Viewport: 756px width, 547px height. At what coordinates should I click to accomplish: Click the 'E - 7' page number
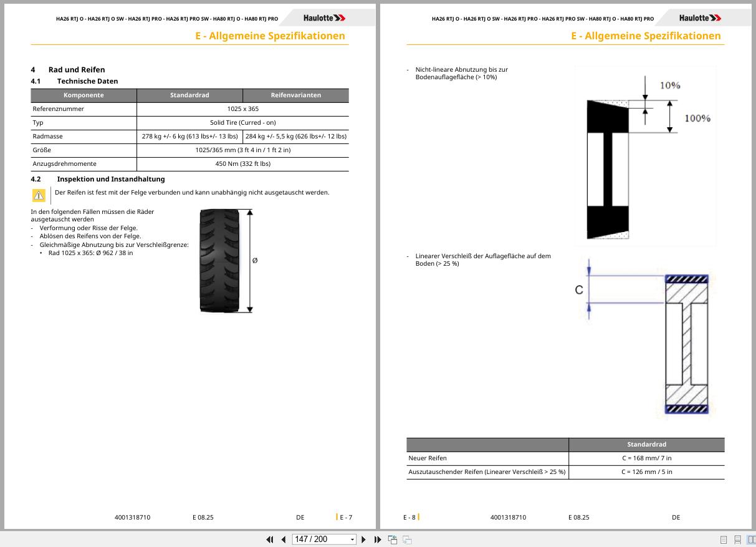(346, 517)
